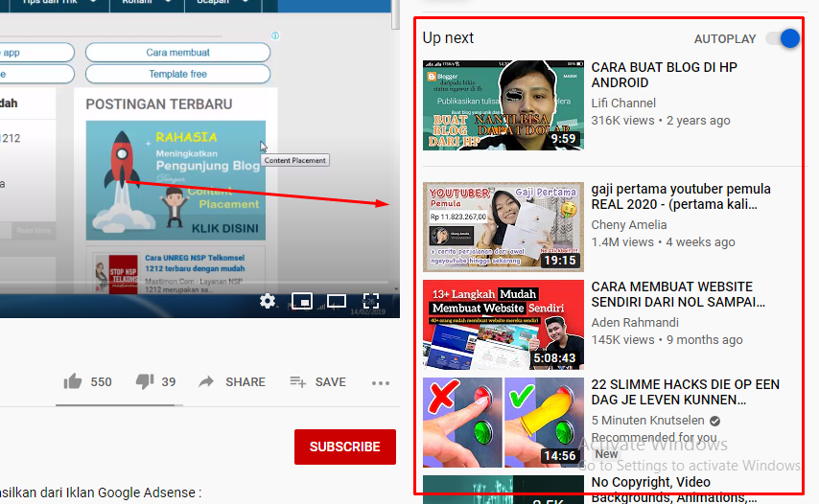
Task: Click the 5:08:43 duration badge
Action: (x=554, y=358)
